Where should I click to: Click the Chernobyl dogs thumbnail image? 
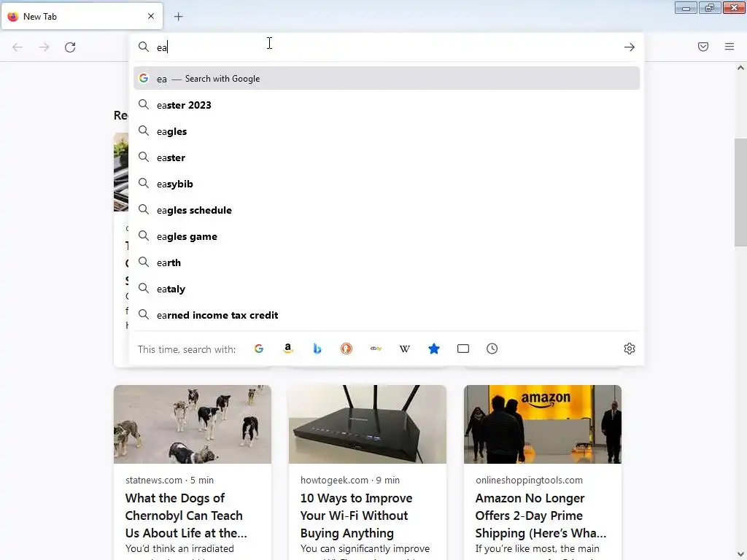coord(193,424)
